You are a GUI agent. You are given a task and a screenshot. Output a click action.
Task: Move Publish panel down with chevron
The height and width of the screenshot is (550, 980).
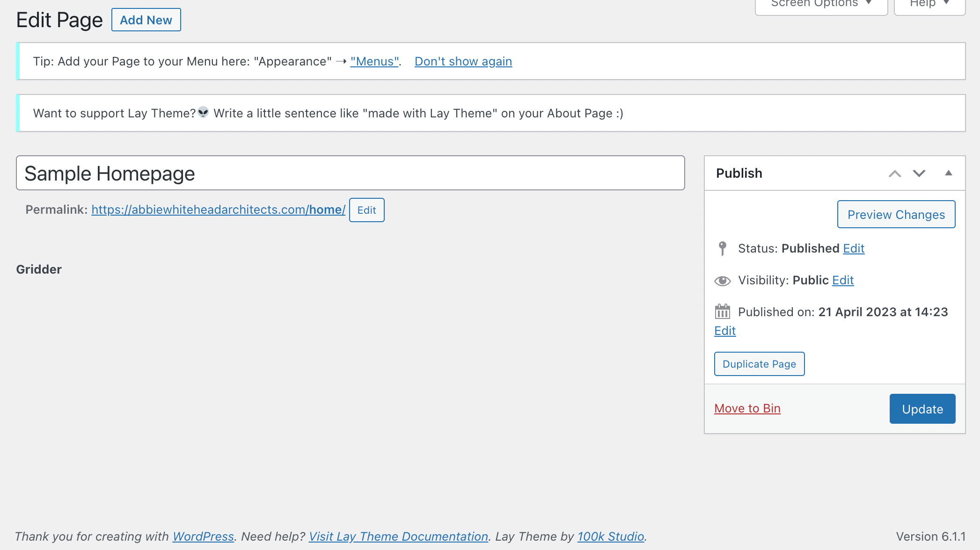pos(919,174)
